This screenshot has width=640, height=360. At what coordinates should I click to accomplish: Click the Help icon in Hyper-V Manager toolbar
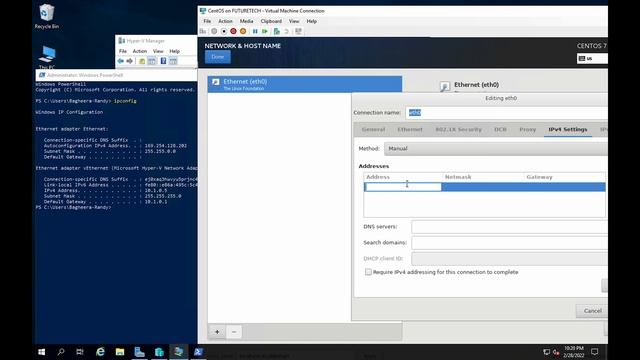pyautogui.click(x=163, y=61)
